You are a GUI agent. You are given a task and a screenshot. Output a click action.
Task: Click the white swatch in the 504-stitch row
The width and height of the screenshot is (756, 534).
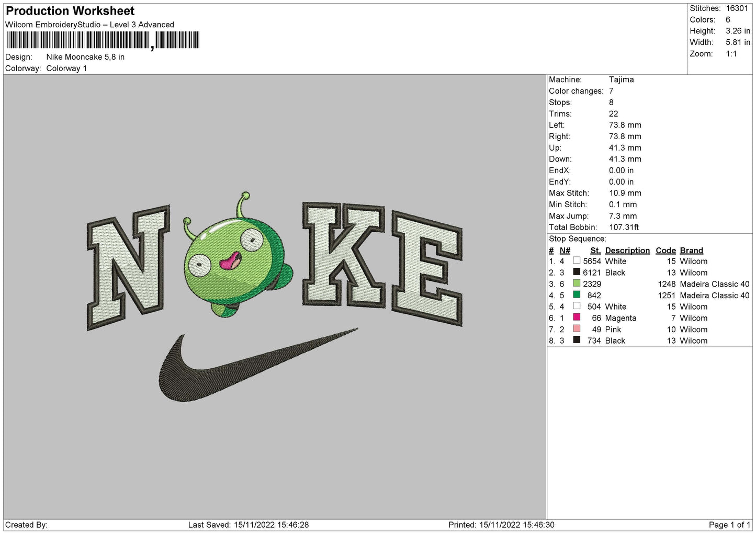click(x=577, y=306)
